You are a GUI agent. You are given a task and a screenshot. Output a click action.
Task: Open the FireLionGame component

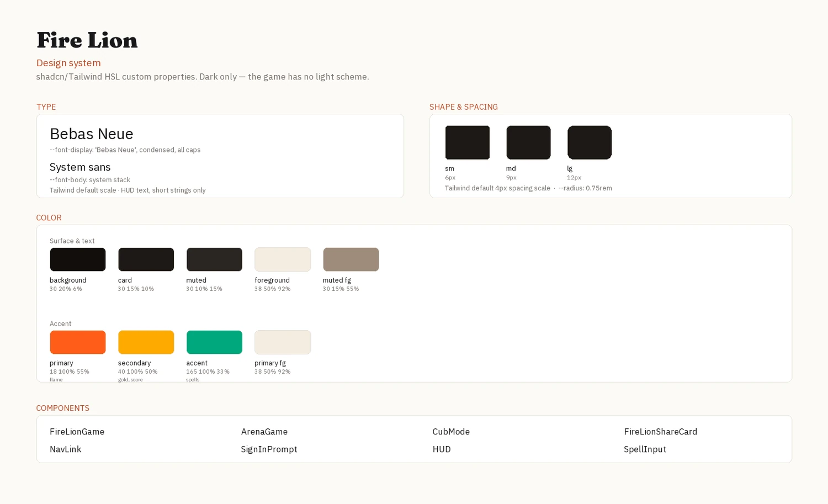(77, 432)
